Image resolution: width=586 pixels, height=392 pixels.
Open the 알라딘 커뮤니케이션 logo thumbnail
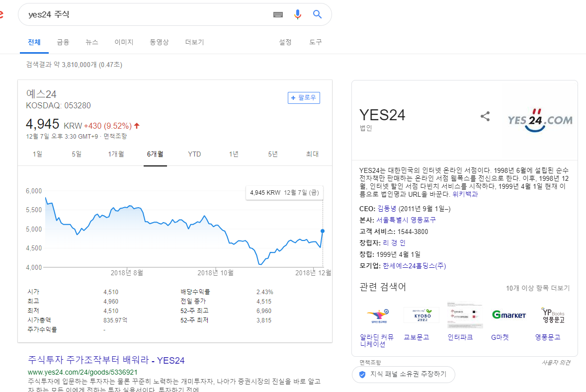[x=379, y=316]
